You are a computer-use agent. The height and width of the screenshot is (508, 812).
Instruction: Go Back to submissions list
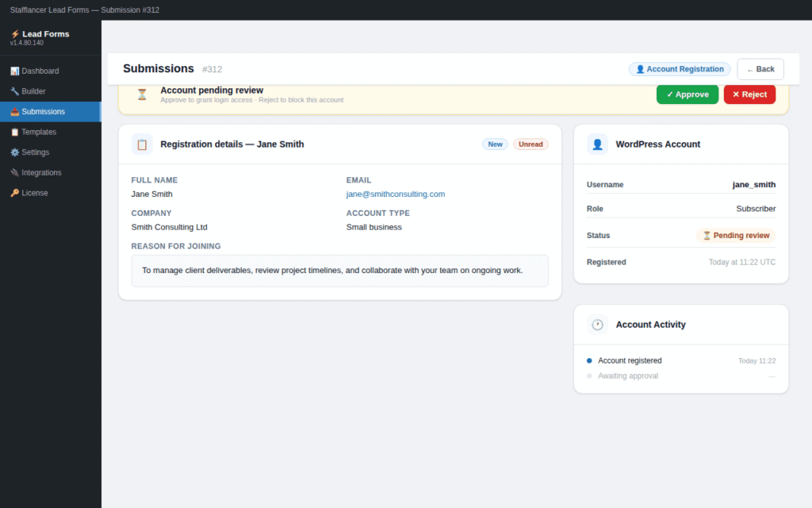[x=760, y=69]
